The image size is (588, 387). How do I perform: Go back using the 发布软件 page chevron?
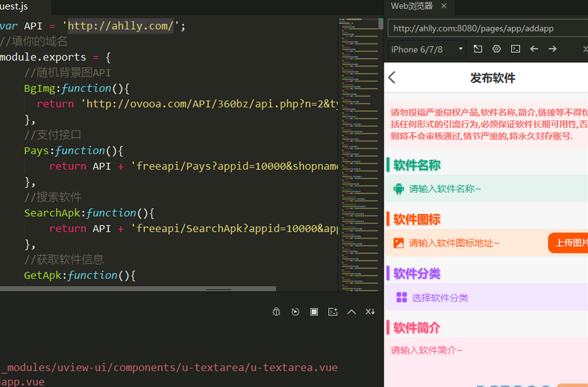tap(392, 78)
